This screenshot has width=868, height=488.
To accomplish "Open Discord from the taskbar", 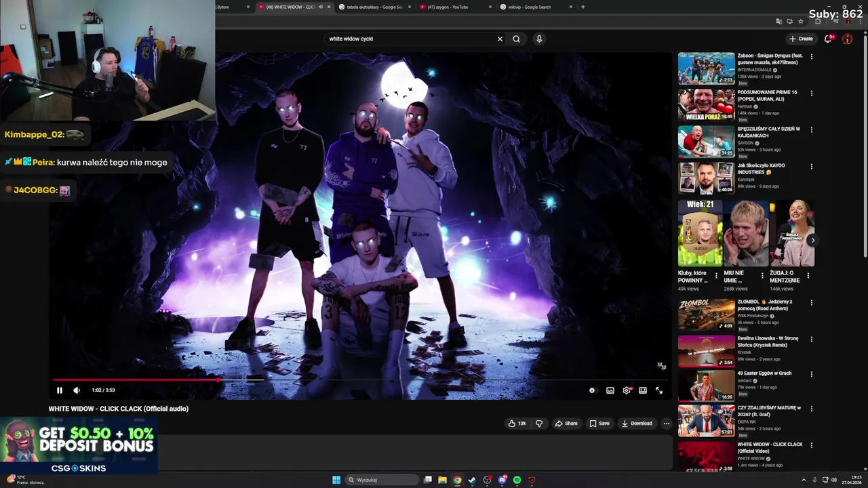I will pos(502,480).
